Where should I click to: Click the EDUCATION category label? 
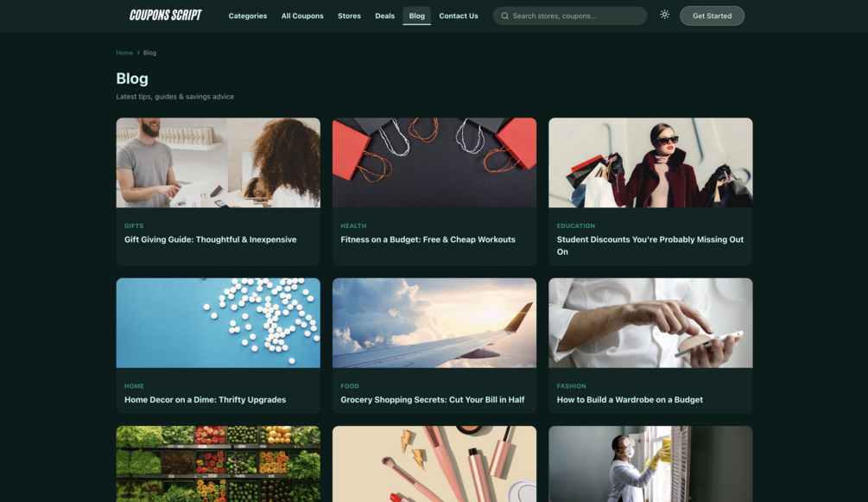click(576, 226)
